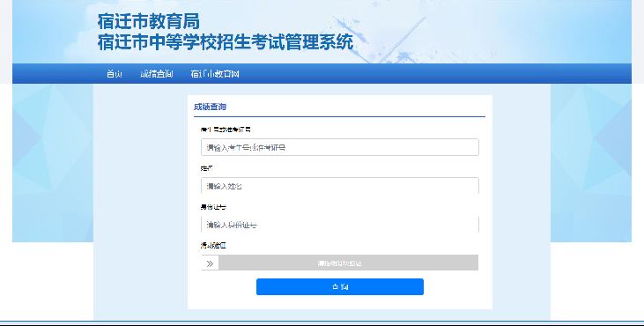Open the 成绩查询 navigation item
Viewport: 644px width, 326px height.
click(x=156, y=74)
